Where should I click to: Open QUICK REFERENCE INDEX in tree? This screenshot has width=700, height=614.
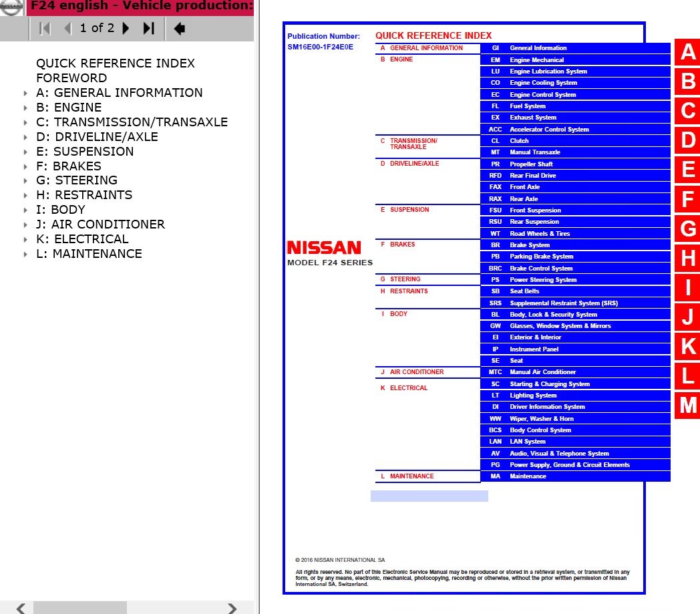[x=116, y=63]
